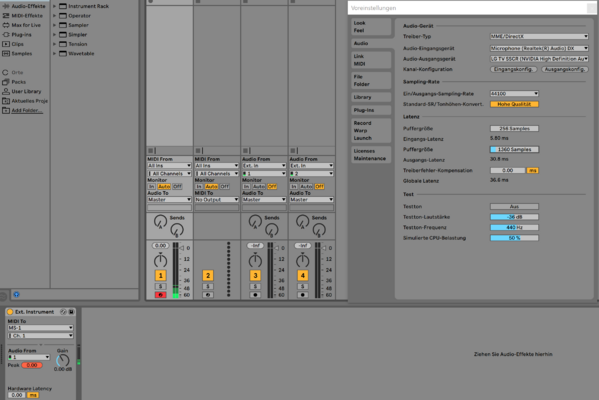The height and width of the screenshot is (400, 599).
Task: Open Treiber-Typ dropdown
Action: 539,36
